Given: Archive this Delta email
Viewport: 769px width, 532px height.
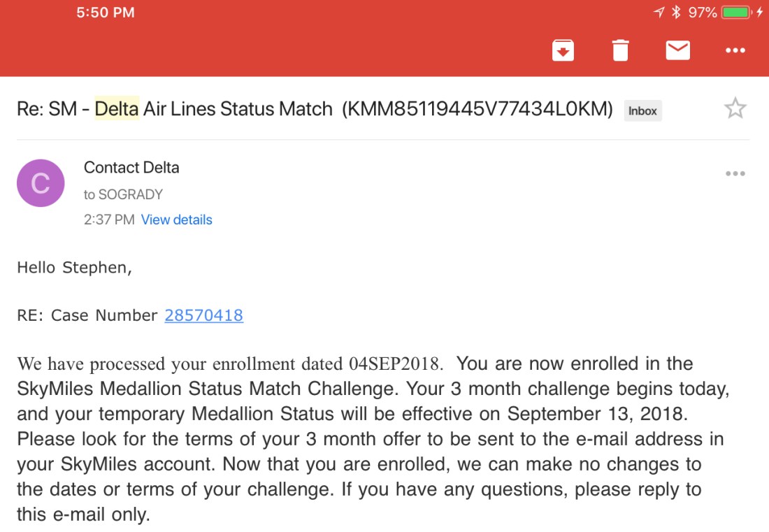Looking at the screenshot, I should coord(563,50).
